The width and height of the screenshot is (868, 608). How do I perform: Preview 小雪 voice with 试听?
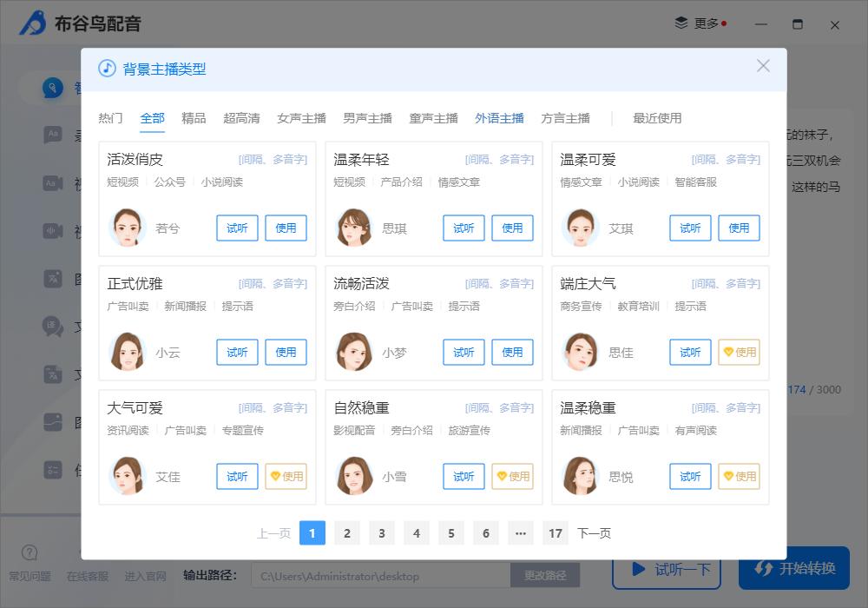click(464, 476)
